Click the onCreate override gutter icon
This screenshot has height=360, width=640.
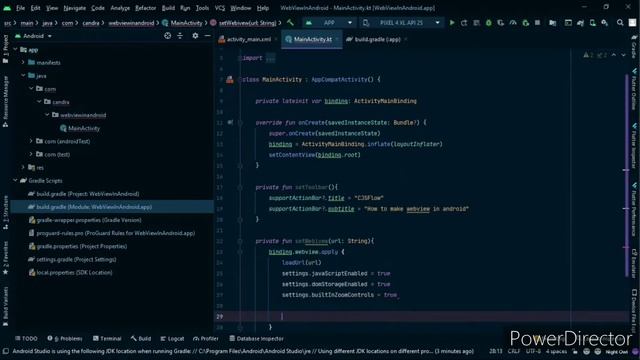pyautogui.click(x=230, y=122)
